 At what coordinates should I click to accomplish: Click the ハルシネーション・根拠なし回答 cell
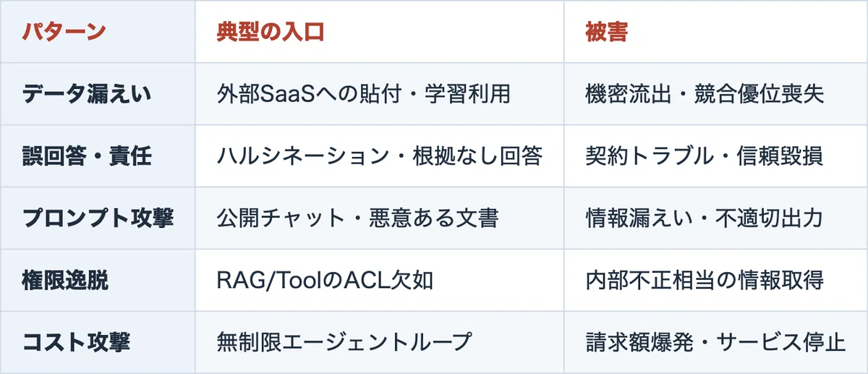[379, 156]
